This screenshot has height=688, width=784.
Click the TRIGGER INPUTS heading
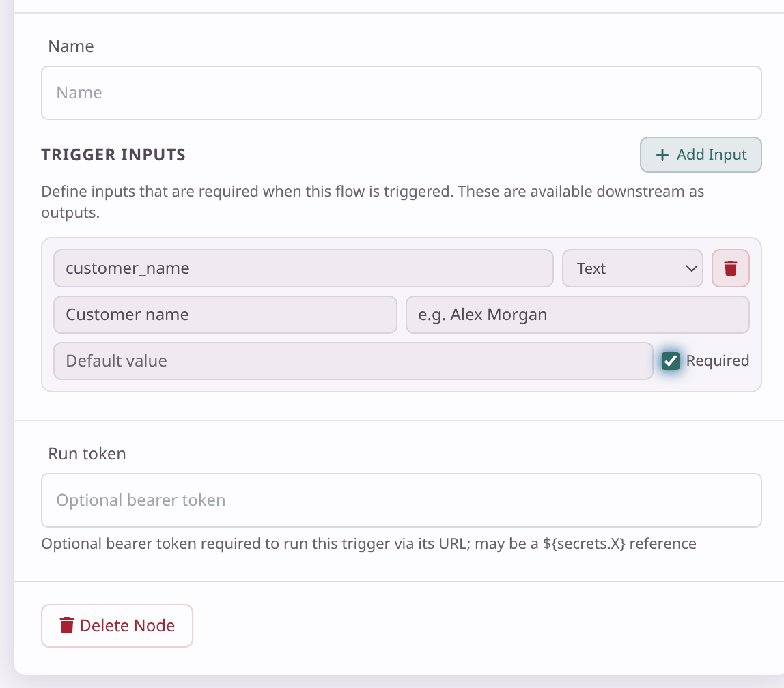pos(113,155)
